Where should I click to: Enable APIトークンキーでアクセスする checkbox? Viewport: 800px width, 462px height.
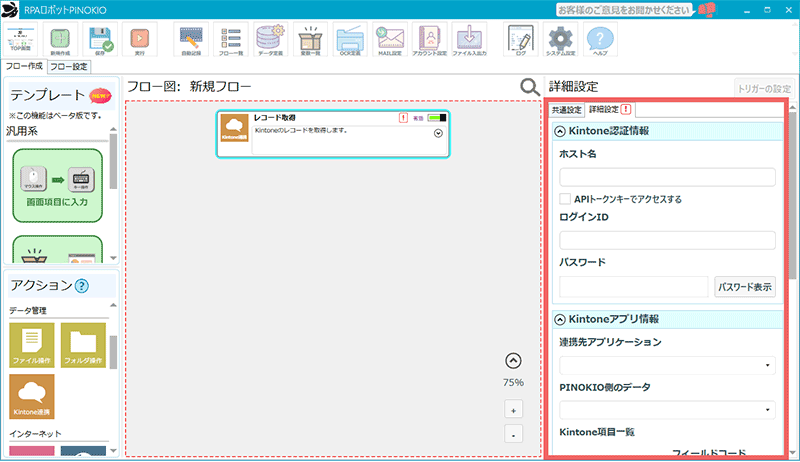[565, 199]
